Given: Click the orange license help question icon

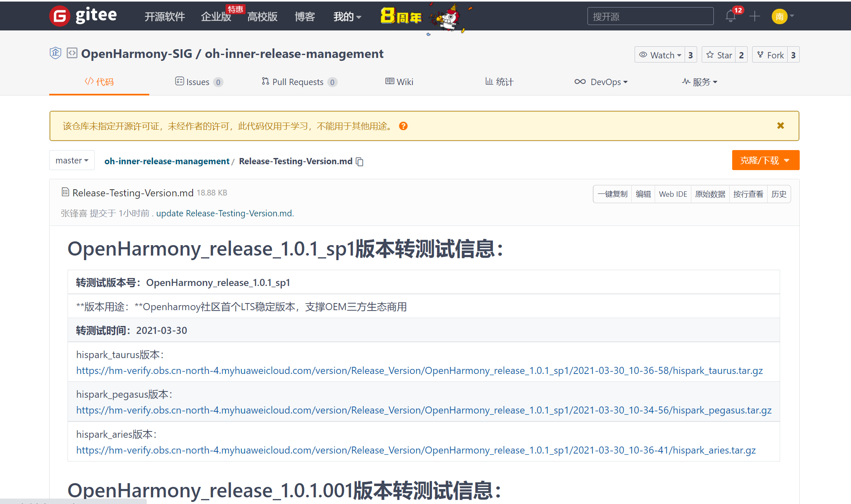Looking at the screenshot, I should click(x=403, y=126).
